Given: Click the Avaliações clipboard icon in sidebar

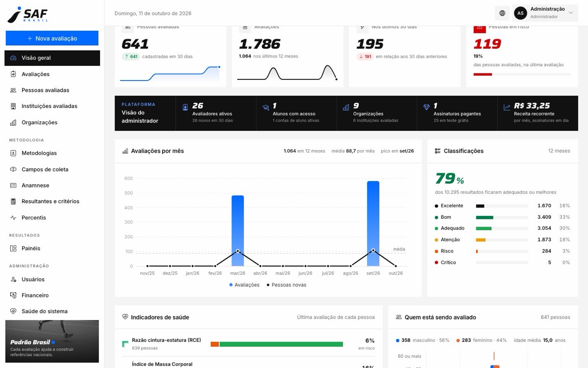Looking at the screenshot, I should point(13,74).
